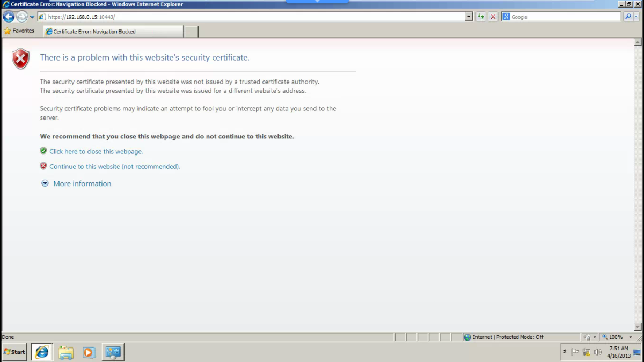
Task: Click the Refresh button in the address bar
Action: point(481,17)
